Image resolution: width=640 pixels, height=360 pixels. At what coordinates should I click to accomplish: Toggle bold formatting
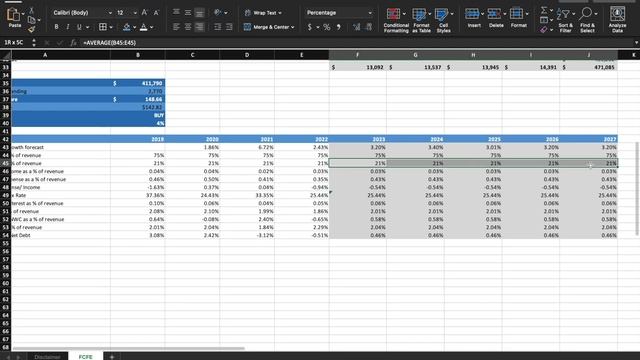(x=56, y=27)
